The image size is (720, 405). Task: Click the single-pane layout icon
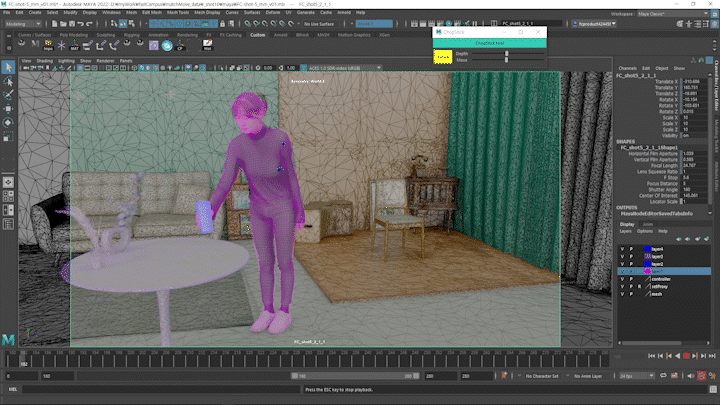(x=8, y=182)
